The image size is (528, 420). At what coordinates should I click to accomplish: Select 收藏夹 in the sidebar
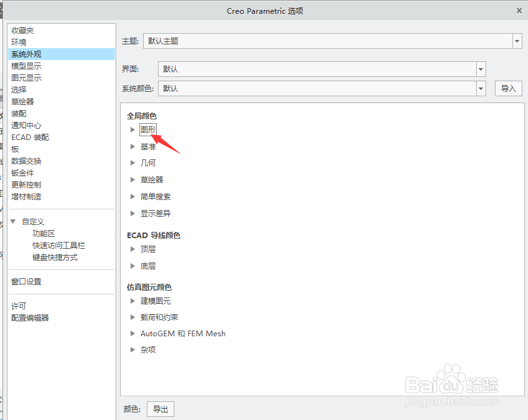click(22, 31)
